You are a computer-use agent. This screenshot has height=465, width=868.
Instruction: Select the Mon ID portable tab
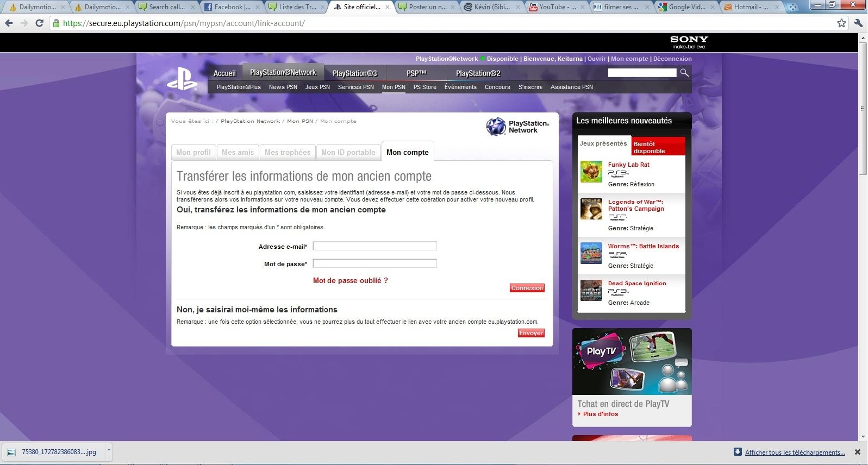(348, 152)
